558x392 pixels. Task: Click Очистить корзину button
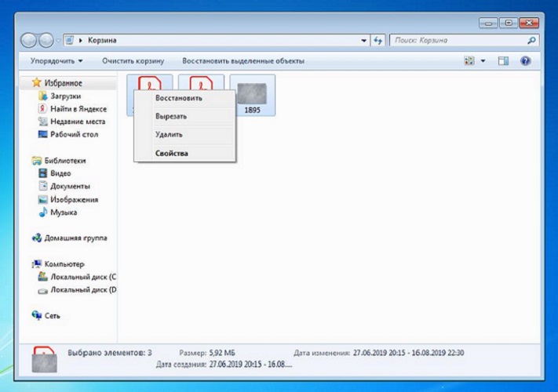(x=133, y=61)
